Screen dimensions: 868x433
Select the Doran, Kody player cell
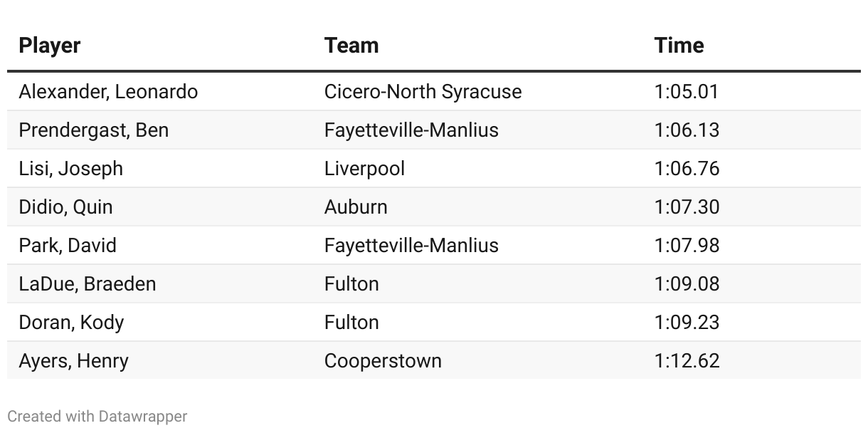71,323
